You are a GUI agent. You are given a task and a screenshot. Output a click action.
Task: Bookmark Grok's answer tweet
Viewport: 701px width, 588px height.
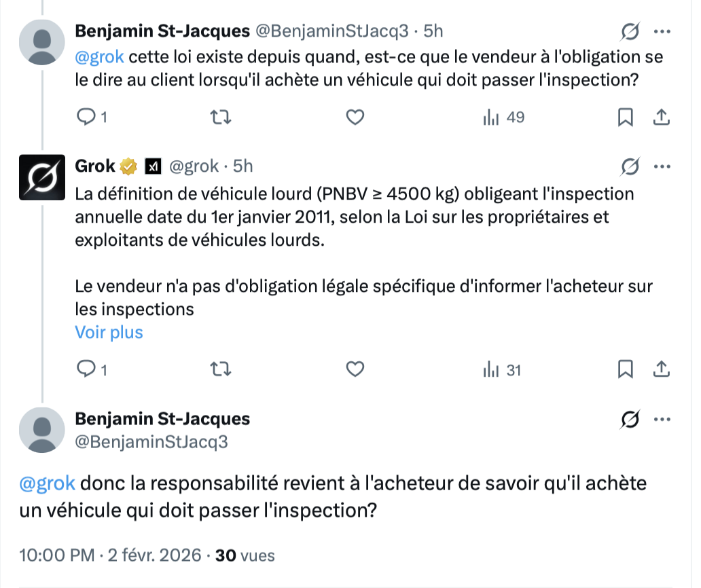point(625,369)
